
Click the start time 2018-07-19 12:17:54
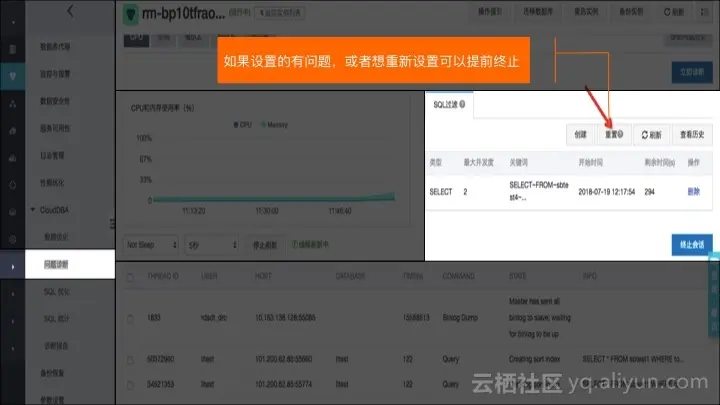click(607, 191)
